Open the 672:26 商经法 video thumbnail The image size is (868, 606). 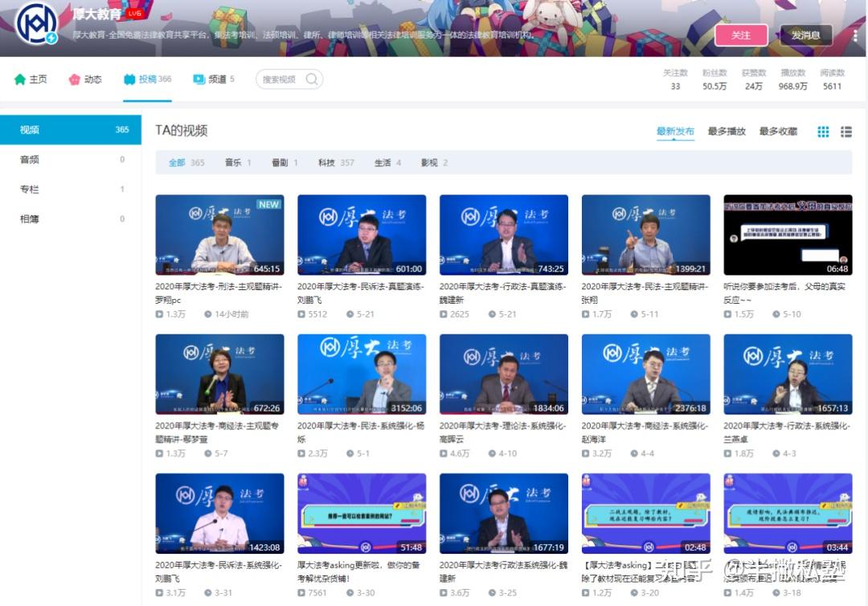pyautogui.click(x=219, y=374)
